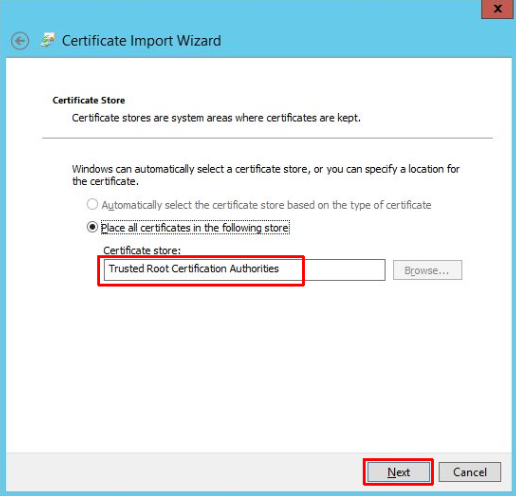Go back using the wizard back arrow
This screenshot has width=516, height=496.
20,41
